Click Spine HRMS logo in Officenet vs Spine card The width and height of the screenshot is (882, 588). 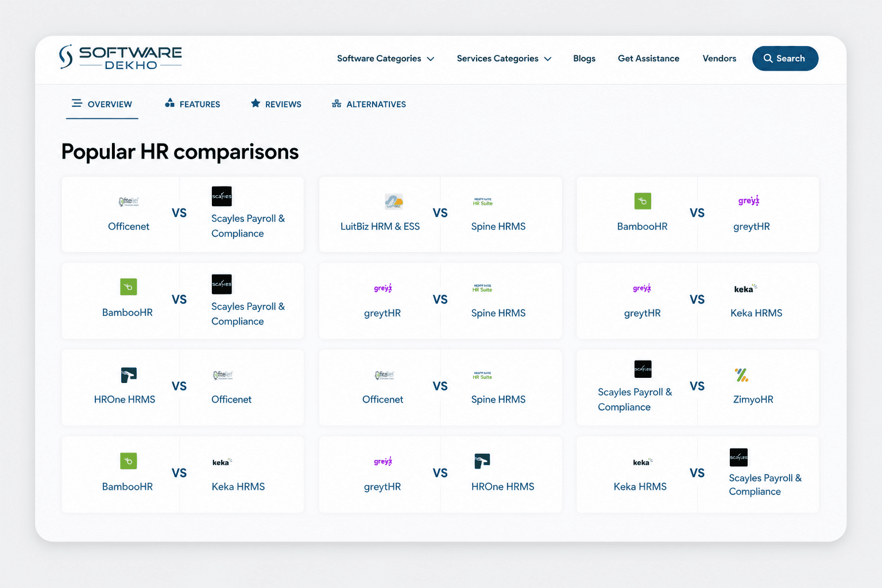(482, 375)
